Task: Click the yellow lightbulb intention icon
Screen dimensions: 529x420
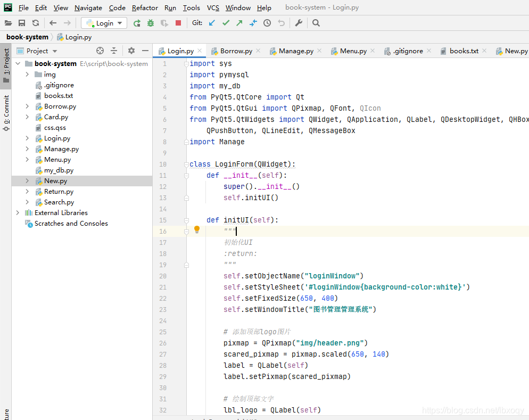Action: 197,230
